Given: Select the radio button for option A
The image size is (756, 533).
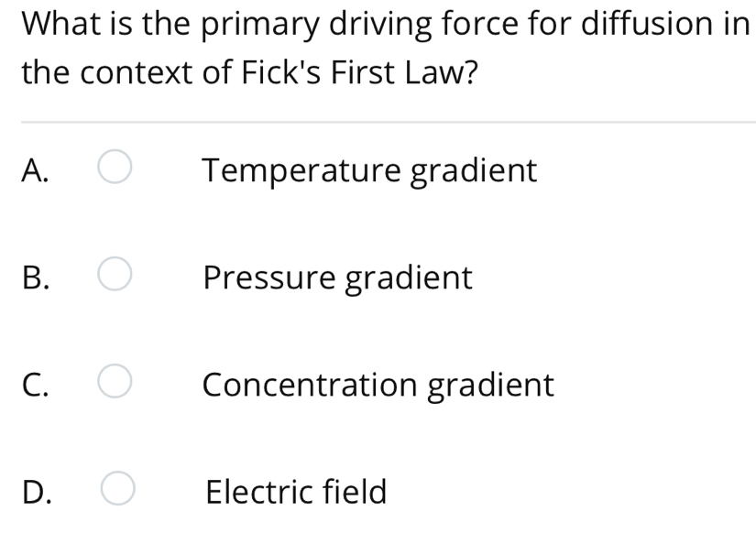Looking at the screenshot, I should tap(114, 169).
